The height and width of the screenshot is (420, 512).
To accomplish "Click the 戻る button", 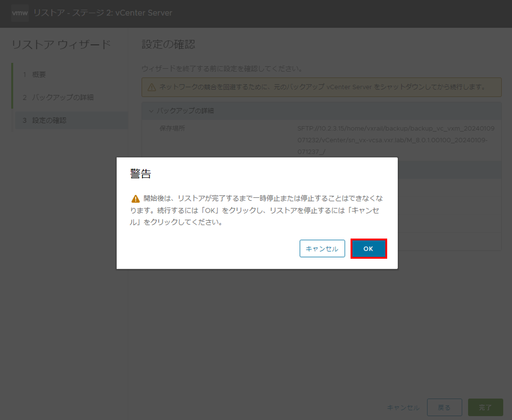I will [x=444, y=407].
